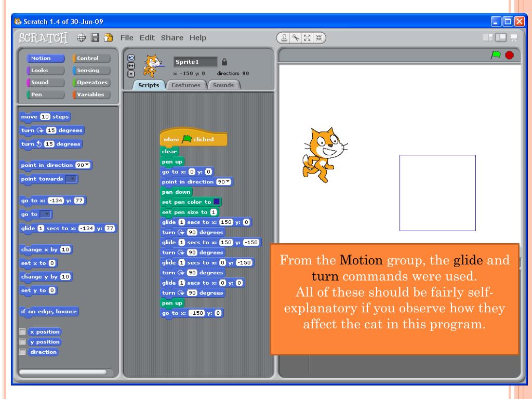Open the Share menu
The height and width of the screenshot is (399, 532).
(x=172, y=37)
